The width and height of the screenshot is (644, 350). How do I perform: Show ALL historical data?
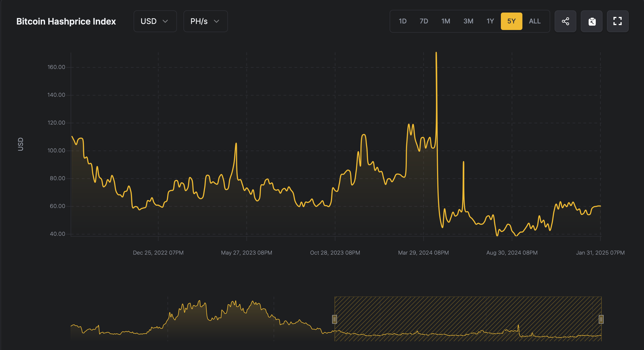click(x=534, y=21)
